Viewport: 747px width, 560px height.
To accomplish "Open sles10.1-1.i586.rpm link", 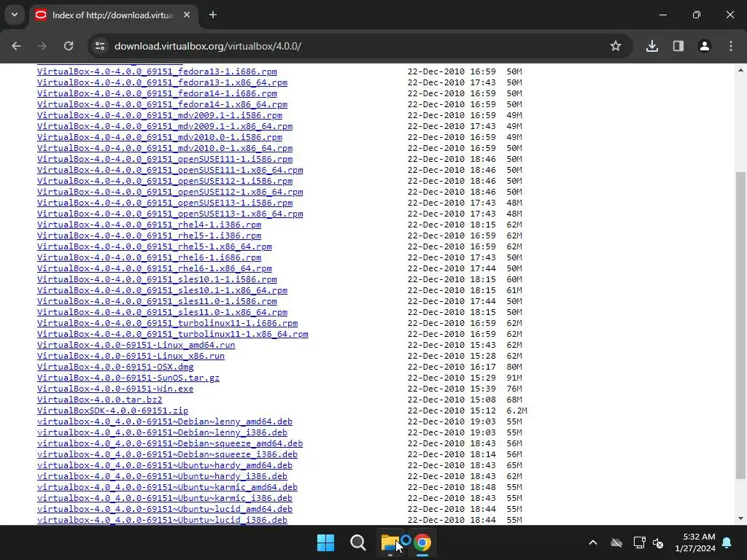I will [157, 279].
